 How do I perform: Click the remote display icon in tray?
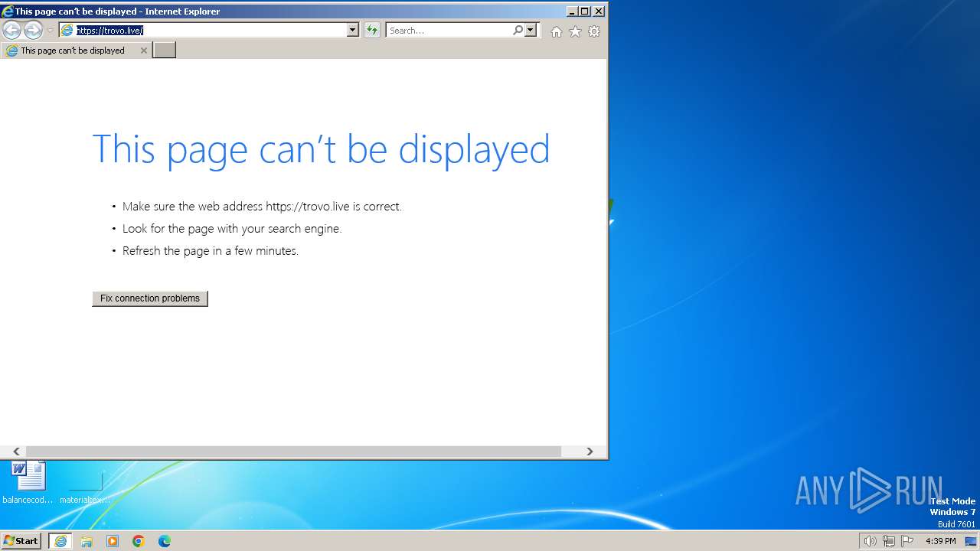tap(971, 541)
